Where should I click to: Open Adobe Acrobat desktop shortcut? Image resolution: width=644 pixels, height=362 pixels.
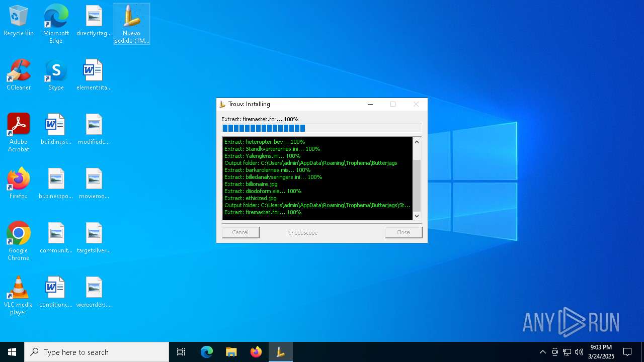pos(19,133)
